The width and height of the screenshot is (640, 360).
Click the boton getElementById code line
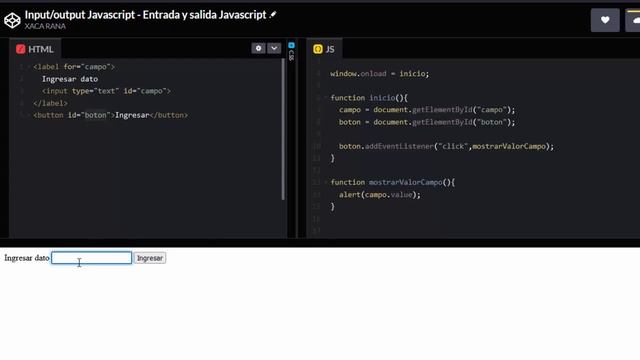427,122
